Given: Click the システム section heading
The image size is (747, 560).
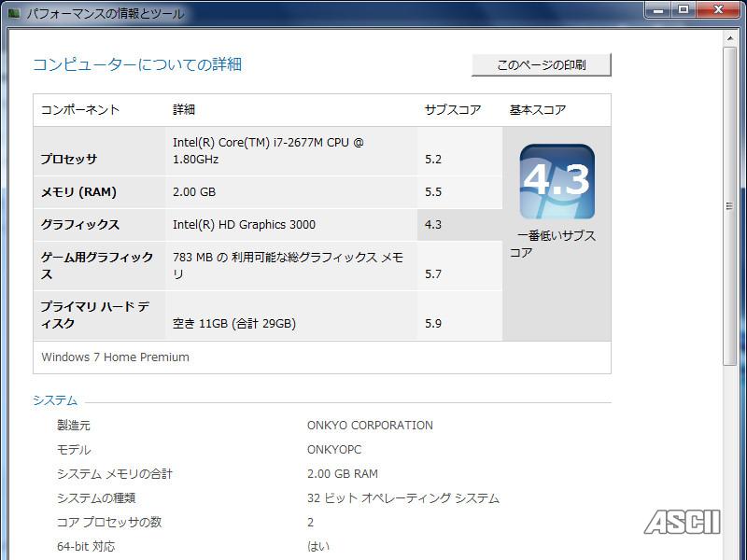Looking at the screenshot, I should 55,400.
